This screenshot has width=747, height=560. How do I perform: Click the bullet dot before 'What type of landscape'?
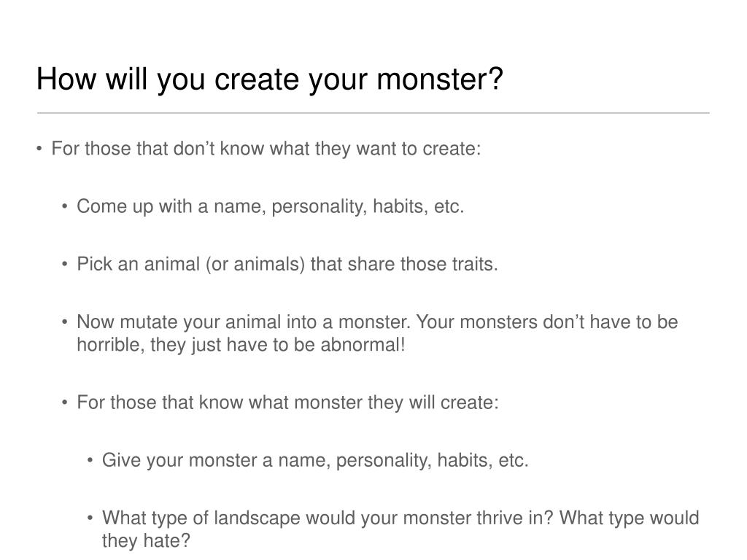point(90,518)
